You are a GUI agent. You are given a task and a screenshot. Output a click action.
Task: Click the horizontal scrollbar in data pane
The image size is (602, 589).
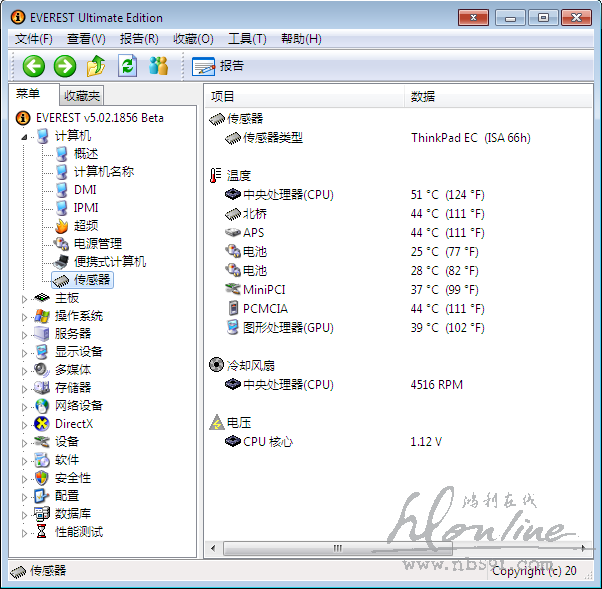400,549
